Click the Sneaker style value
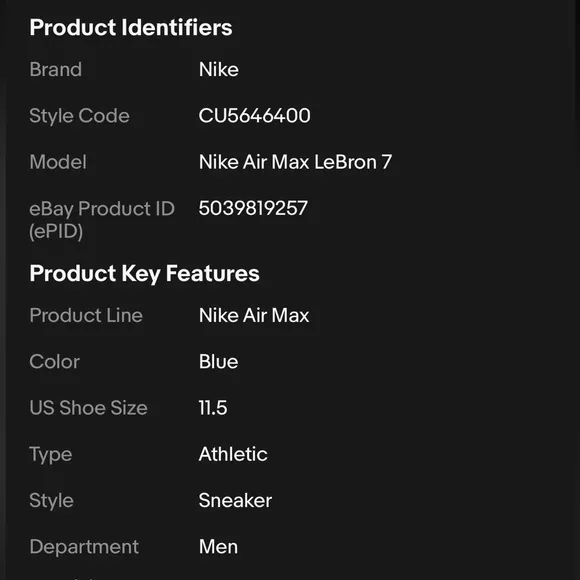This screenshot has height=580, width=580. tap(235, 500)
